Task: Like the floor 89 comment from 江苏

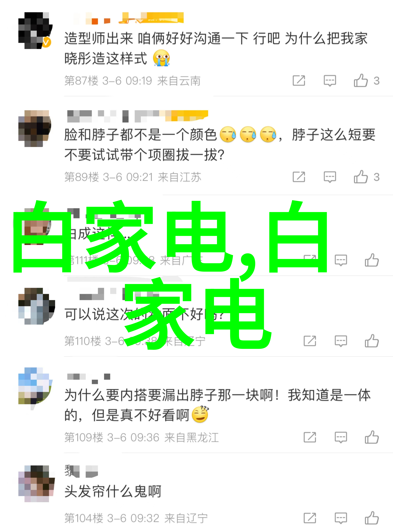Action: 361,177
